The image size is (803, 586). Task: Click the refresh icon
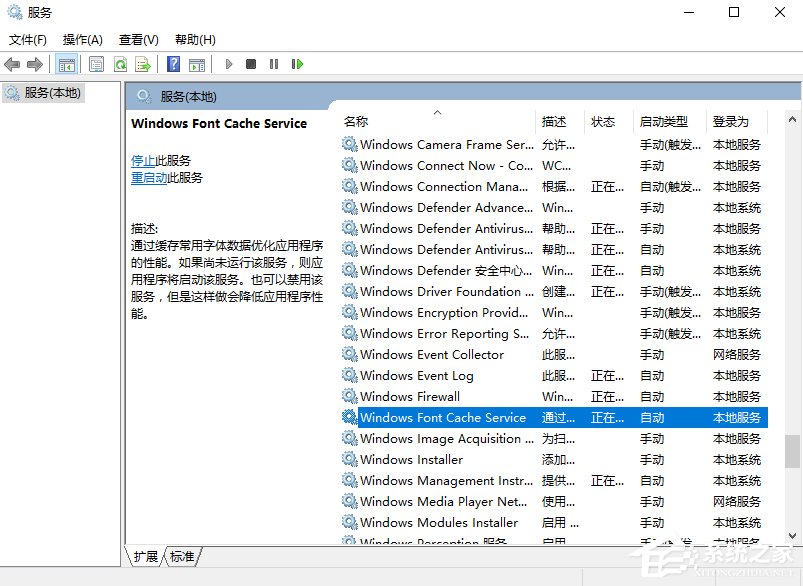pyautogui.click(x=120, y=63)
